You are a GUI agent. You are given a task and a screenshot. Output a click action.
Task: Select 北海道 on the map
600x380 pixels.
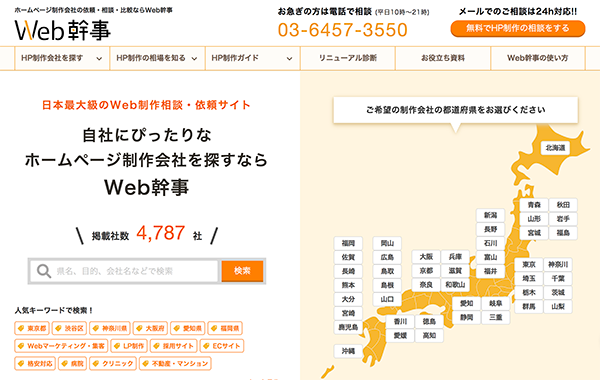pyautogui.click(x=556, y=148)
